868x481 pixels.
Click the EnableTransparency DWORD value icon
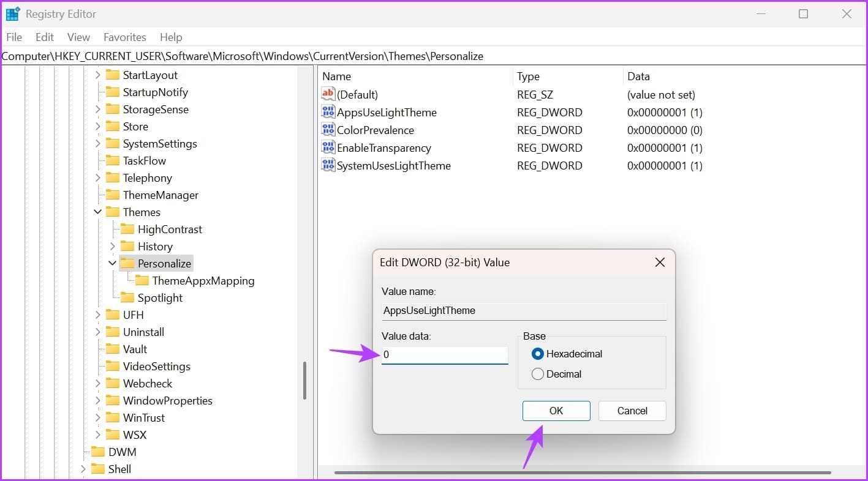[328, 147]
